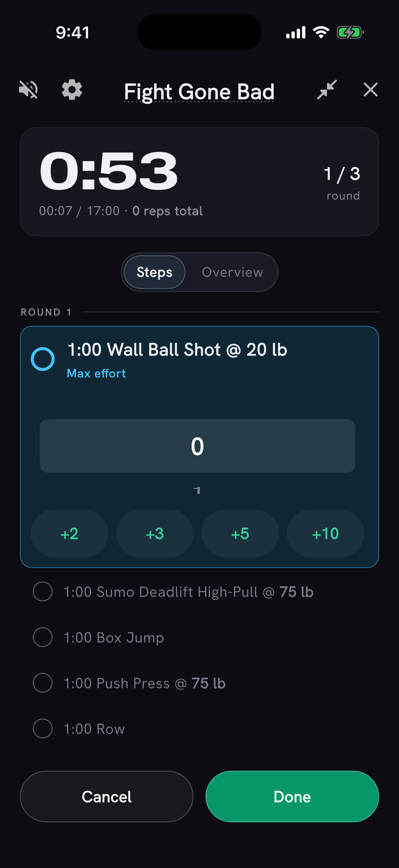Add 5 reps with +5 button
Screen dimensions: 399x868
240,533
